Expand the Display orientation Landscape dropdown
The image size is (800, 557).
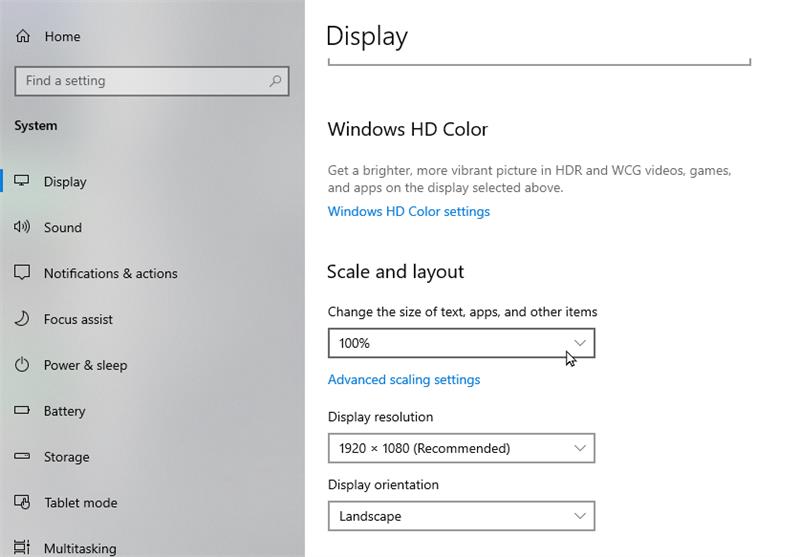point(461,516)
